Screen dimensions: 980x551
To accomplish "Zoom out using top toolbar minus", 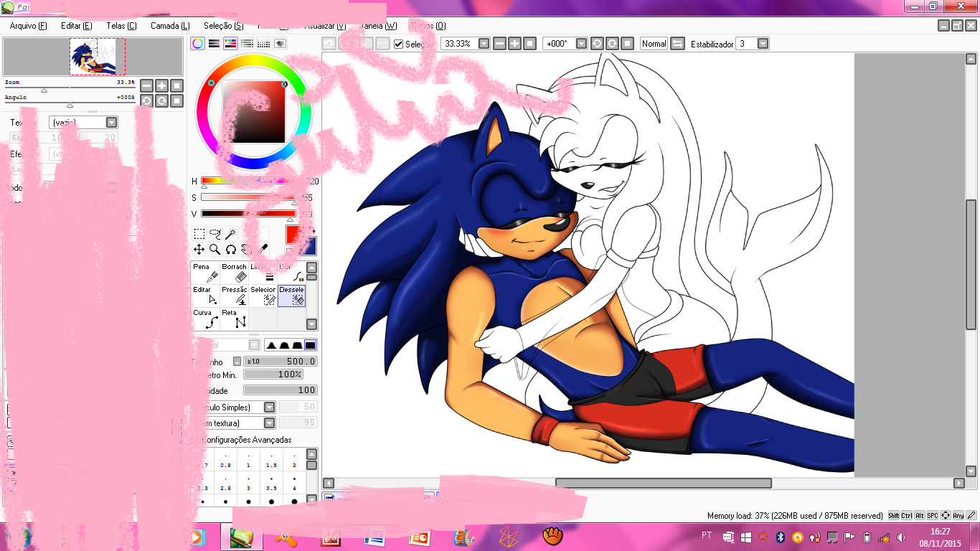I will (499, 44).
